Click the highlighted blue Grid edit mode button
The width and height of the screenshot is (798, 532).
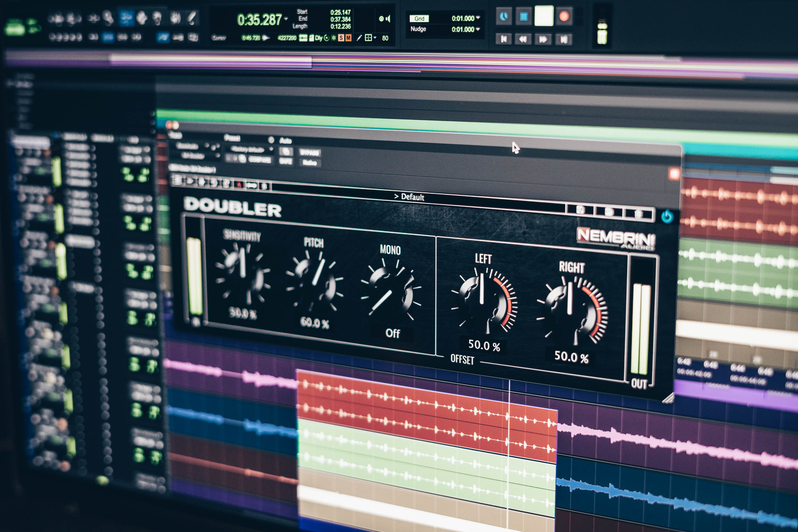(108, 37)
